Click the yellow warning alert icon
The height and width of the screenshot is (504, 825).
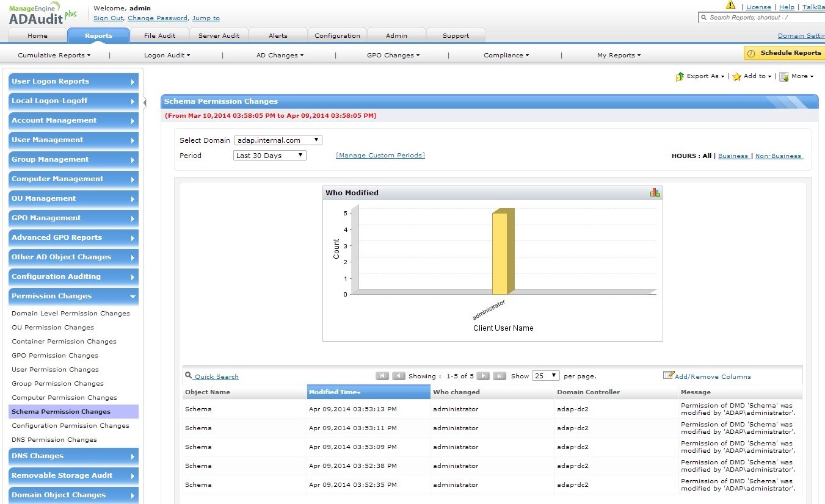(730, 5)
